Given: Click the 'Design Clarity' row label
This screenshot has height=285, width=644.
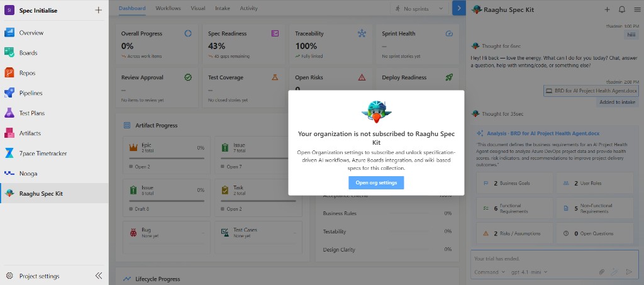Looking at the screenshot, I should [339, 250].
